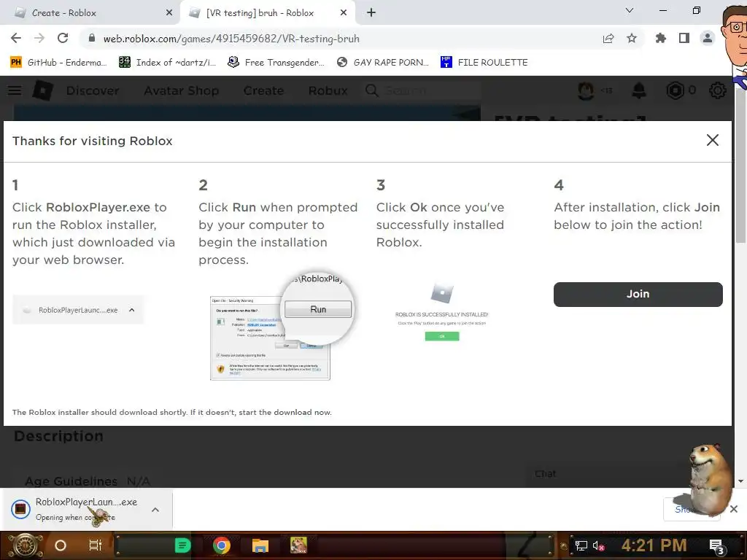Close the Create - Roblox tab
The width and height of the screenshot is (747, 560).
[x=169, y=13]
